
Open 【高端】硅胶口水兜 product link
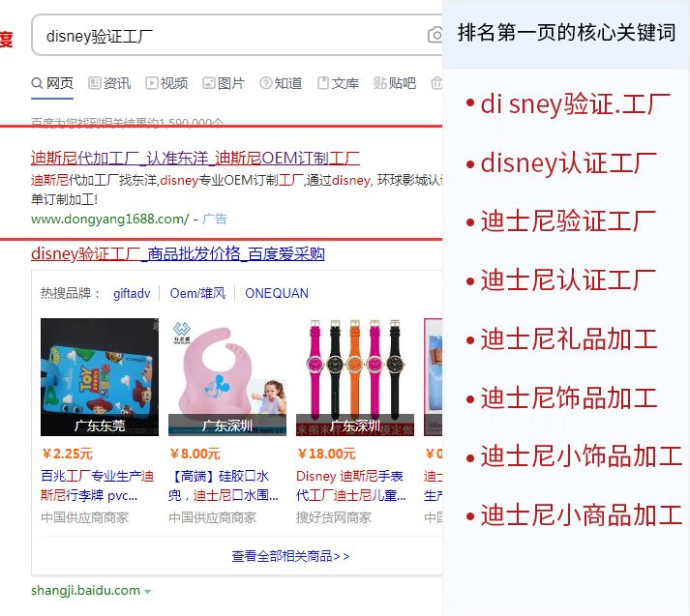click(224, 485)
